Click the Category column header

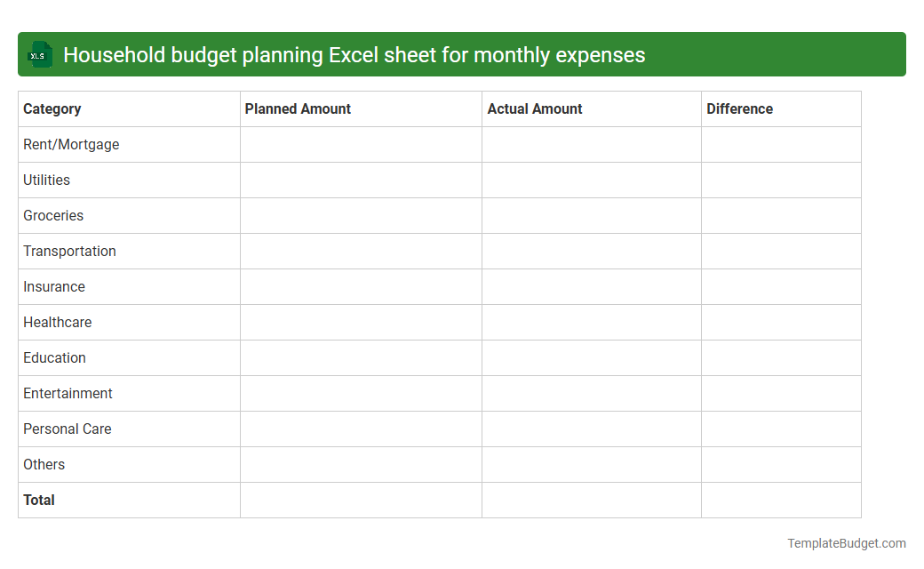coord(52,108)
